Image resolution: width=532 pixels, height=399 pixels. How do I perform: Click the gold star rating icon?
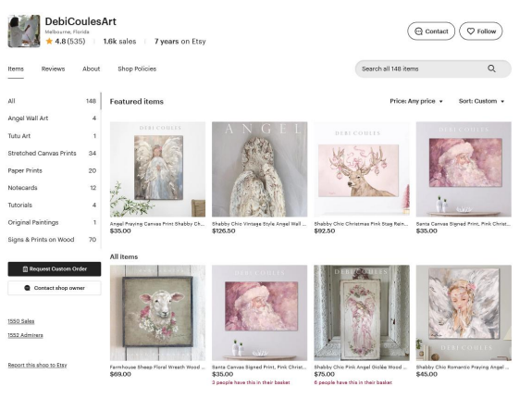tap(49, 41)
